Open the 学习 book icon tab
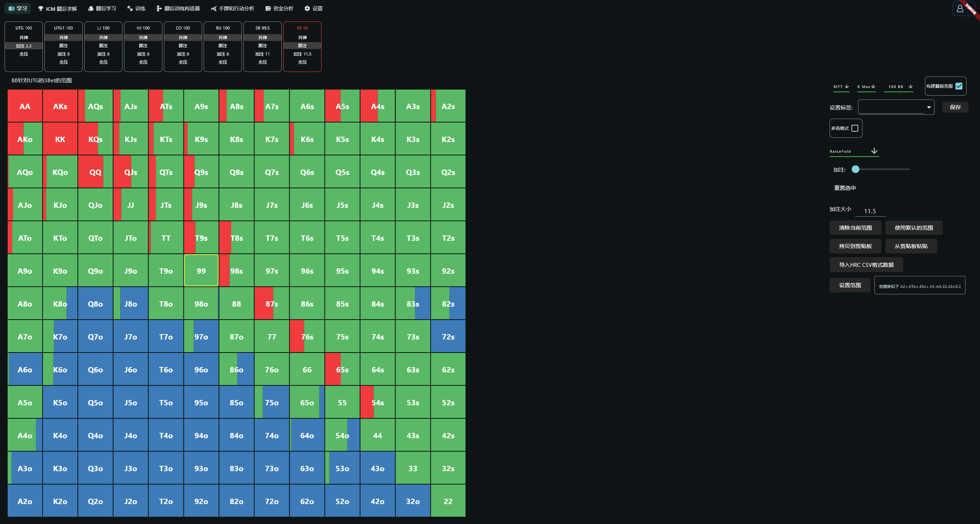 (11, 8)
